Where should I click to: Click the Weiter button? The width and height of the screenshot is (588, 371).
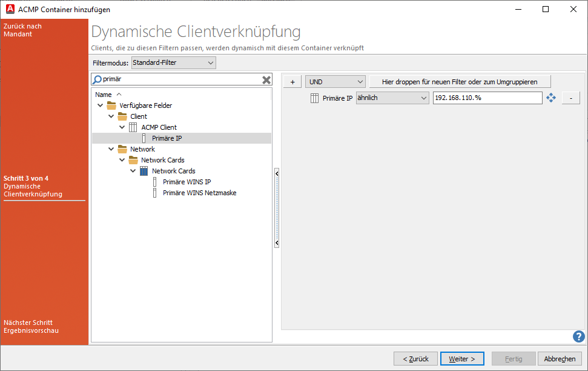click(461, 358)
